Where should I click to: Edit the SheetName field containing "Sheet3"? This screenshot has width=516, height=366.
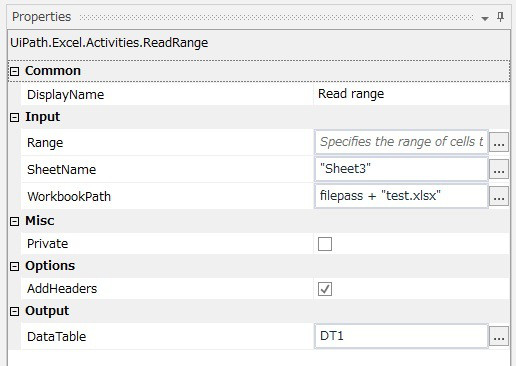401,169
